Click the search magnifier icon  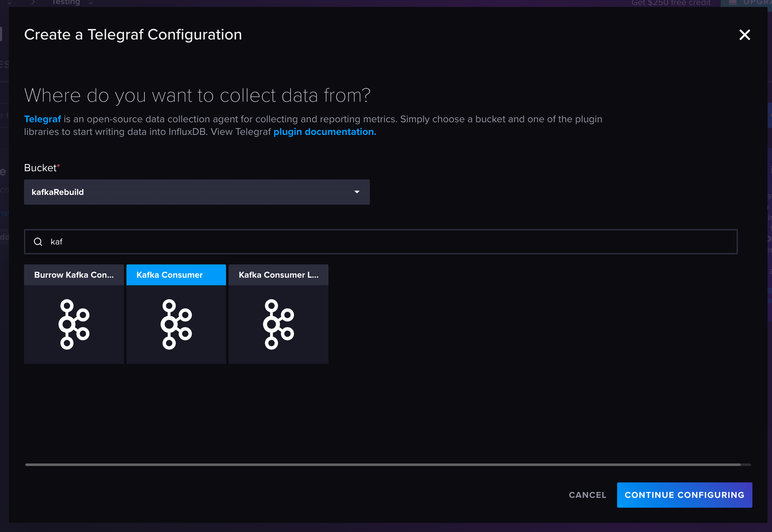pos(38,242)
